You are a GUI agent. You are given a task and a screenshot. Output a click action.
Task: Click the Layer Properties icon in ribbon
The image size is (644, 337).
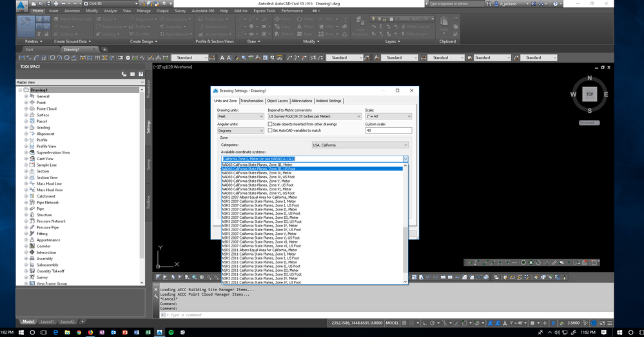click(360, 21)
